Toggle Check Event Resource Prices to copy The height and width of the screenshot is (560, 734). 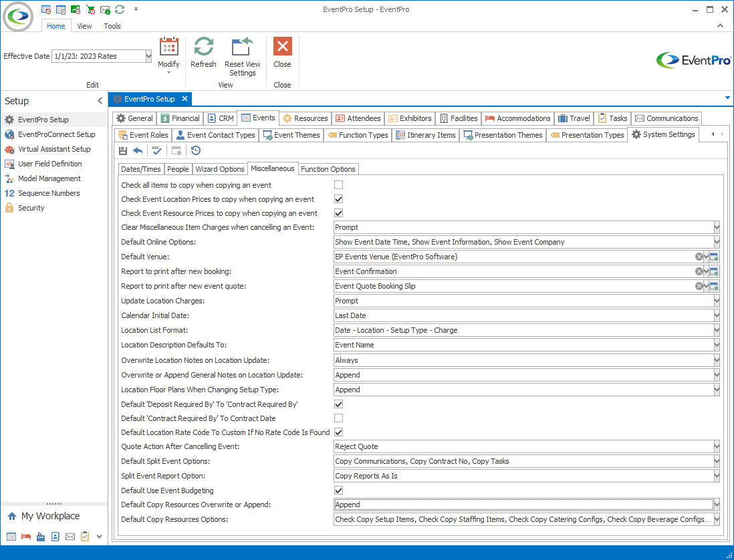[338, 213]
